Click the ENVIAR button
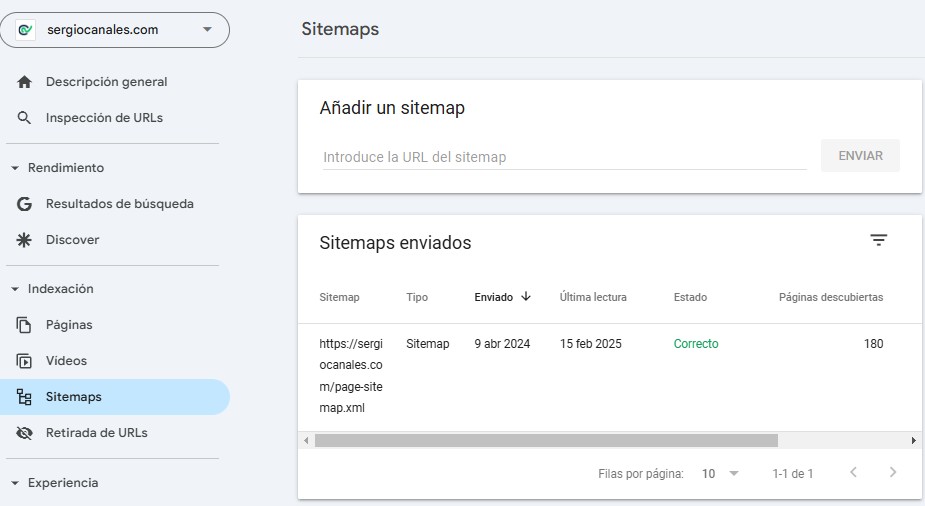 (860, 156)
